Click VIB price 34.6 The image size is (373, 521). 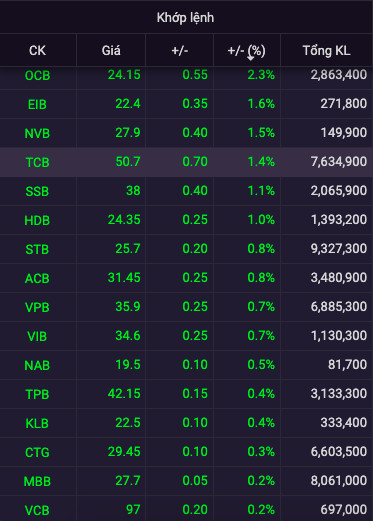128,336
